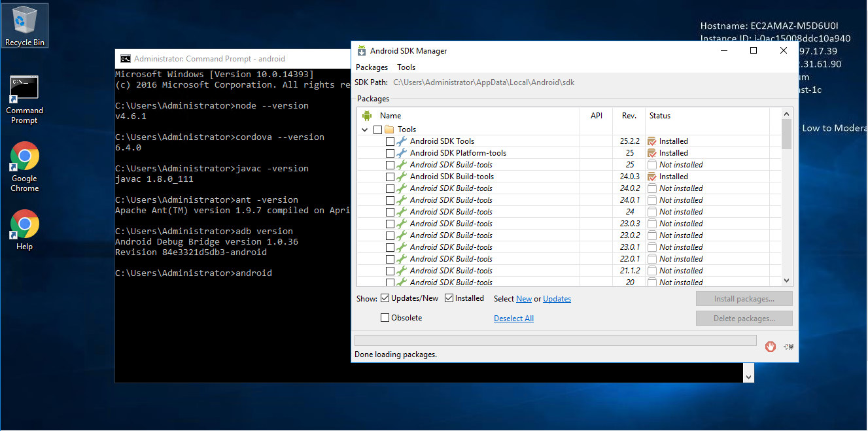868x431 pixels.
Task: Click the Updates selection link
Action: coord(557,299)
